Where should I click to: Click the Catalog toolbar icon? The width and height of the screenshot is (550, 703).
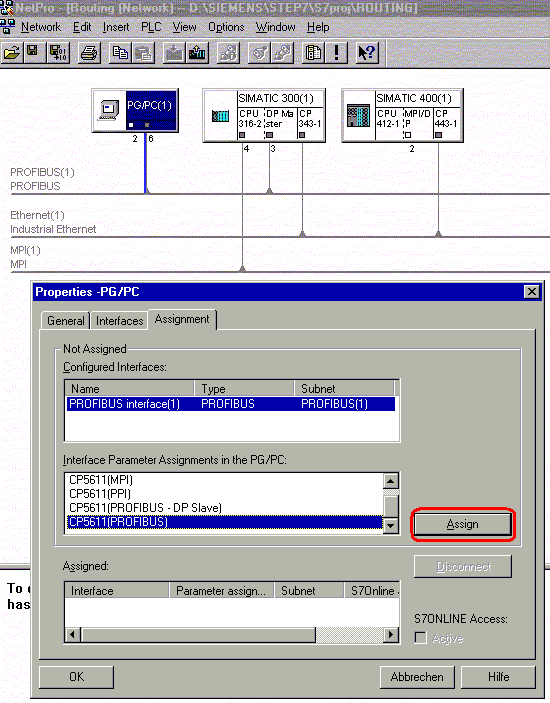pos(313,53)
